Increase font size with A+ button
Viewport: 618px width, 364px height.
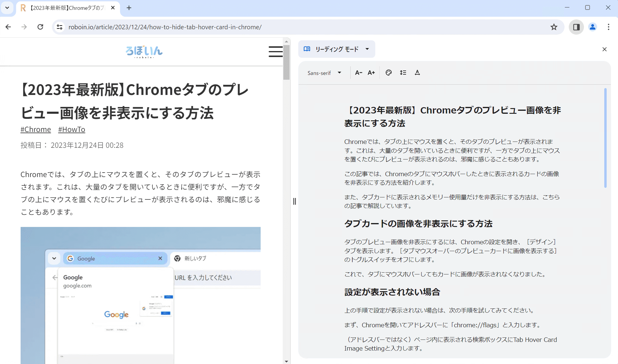(371, 73)
